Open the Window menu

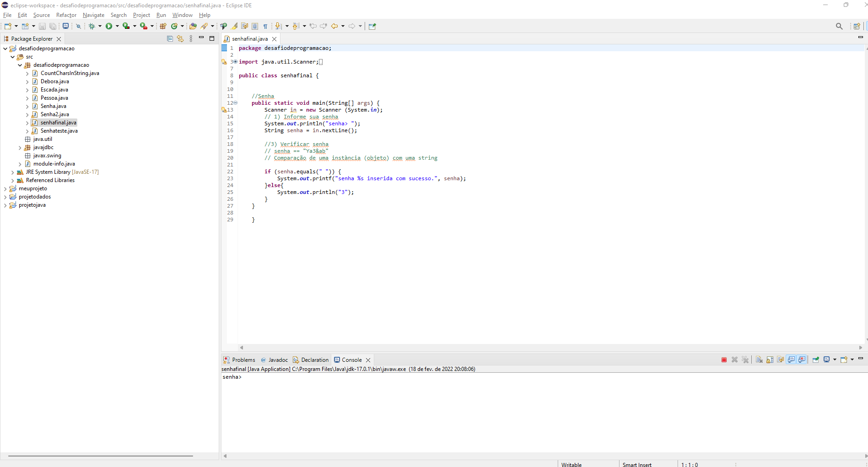click(183, 15)
